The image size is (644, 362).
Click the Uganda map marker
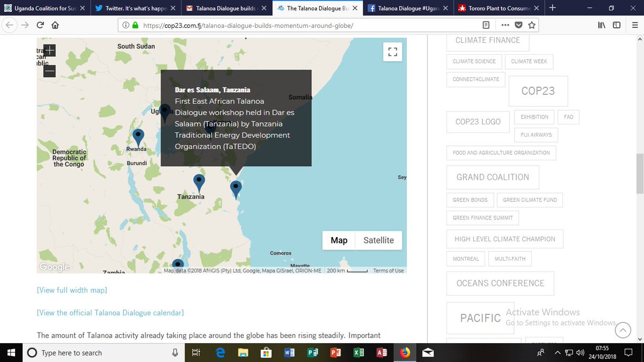(x=165, y=113)
